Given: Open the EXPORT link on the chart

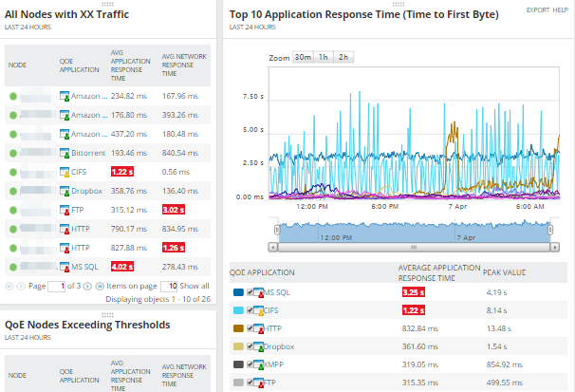Looking at the screenshot, I should tap(538, 9).
